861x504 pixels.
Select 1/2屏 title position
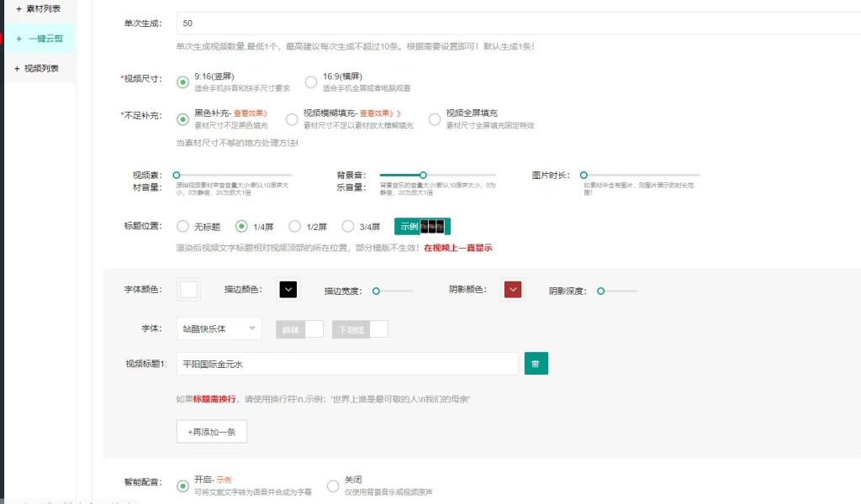[x=295, y=226]
